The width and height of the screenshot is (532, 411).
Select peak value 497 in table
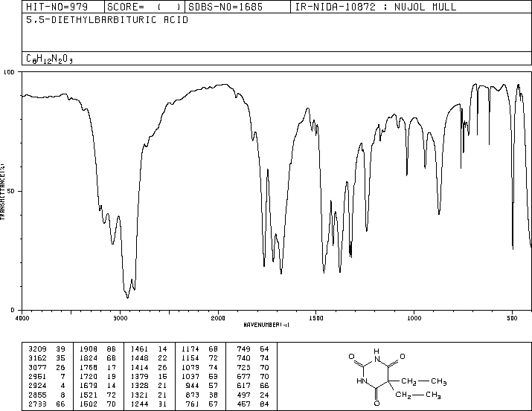[243, 395]
